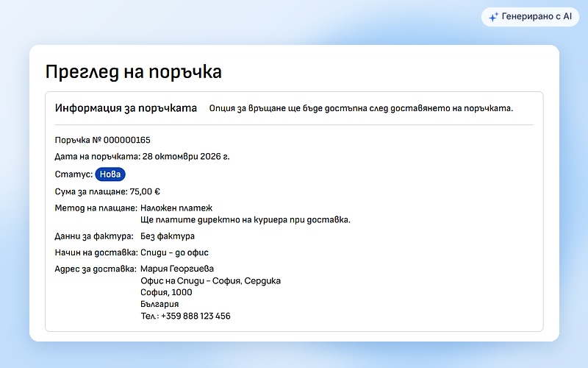Click the 'България' country line
Viewport: 588px width, 368px height.
159,304
